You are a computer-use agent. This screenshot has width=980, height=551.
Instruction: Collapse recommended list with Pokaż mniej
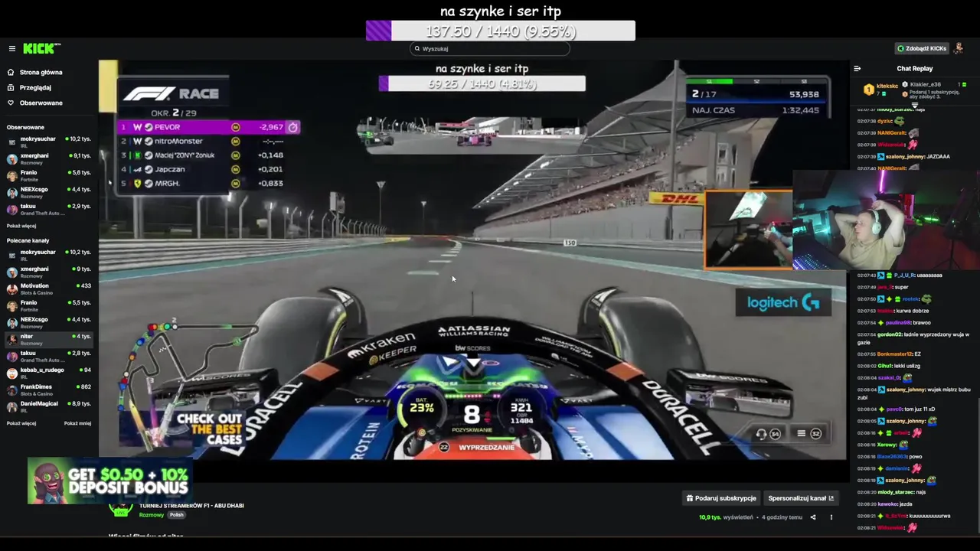pyautogui.click(x=77, y=423)
